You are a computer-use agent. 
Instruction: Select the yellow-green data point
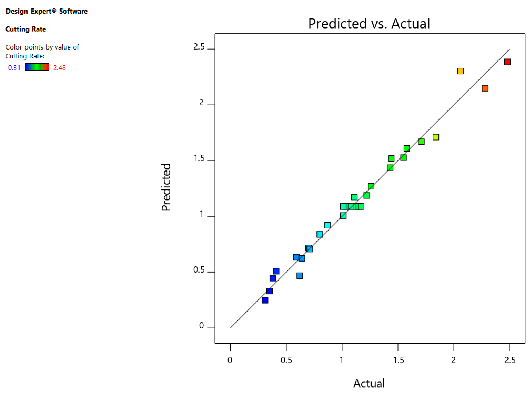point(436,137)
